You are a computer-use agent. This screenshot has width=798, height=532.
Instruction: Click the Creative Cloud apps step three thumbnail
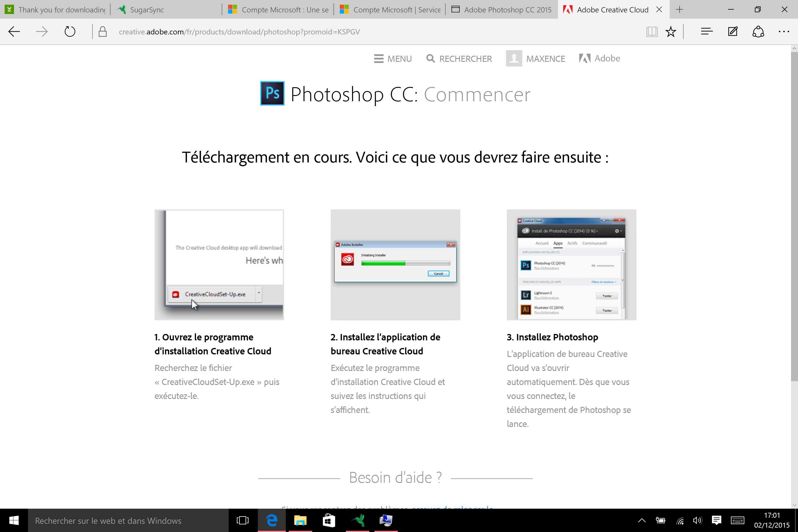571,265
